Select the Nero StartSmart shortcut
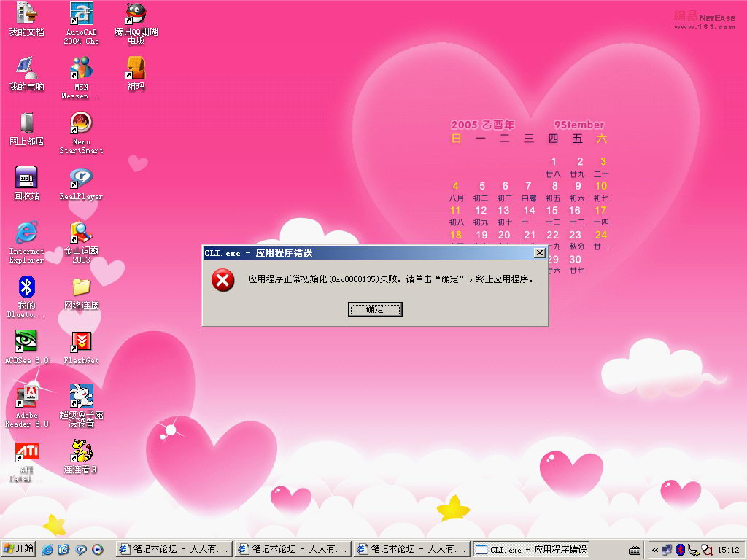This screenshot has height=560, width=747. (81, 133)
